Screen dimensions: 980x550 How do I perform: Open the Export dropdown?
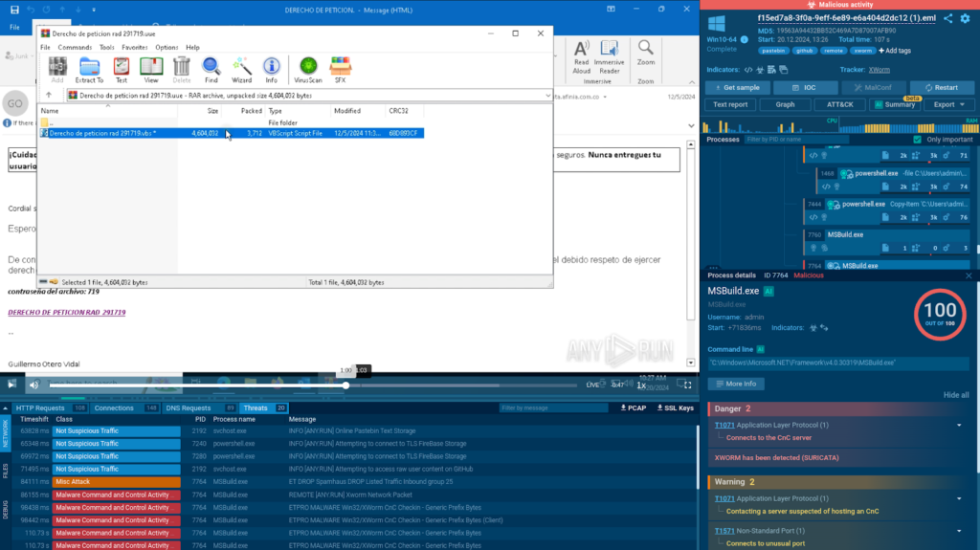948,104
